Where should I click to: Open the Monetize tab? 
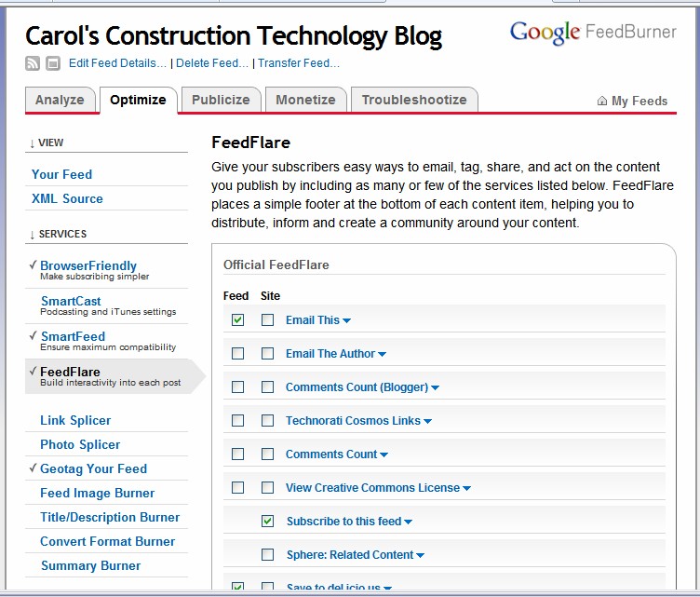[x=306, y=100]
